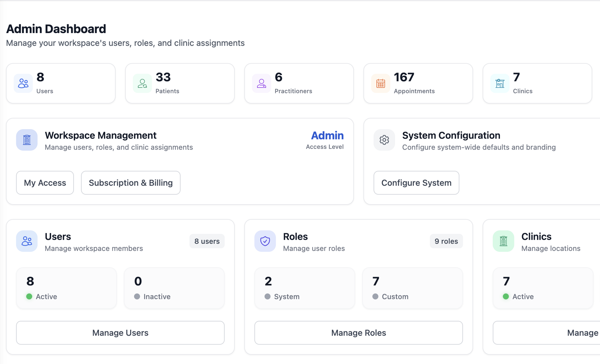Click Manage Users
The image size is (600, 364).
(120, 333)
